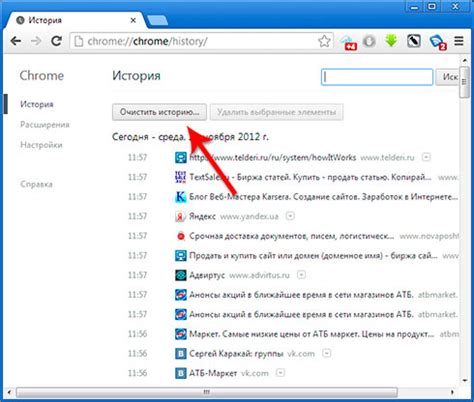Click VK favicon for АТБ-Маркет
The width and height of the screenshot is (474, 402).
click(181, 373)
